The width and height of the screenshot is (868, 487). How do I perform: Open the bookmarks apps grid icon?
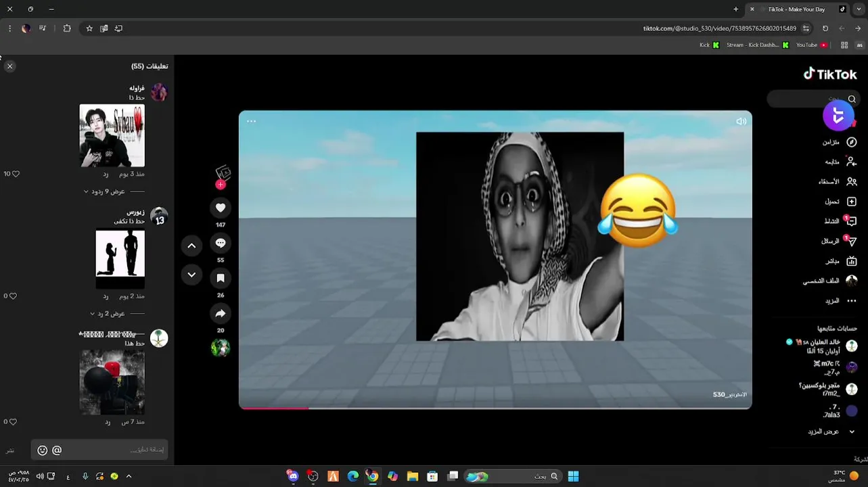(844, 45)
